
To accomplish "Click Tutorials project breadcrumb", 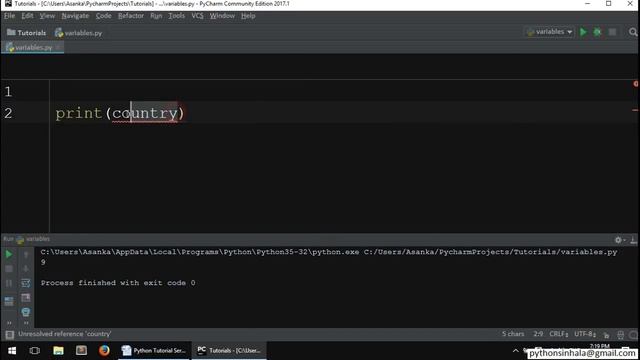I will (27, 33).
